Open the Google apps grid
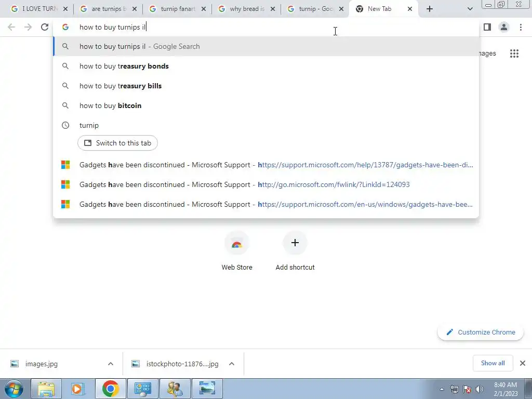532x399 pixels. coord(514,54)
